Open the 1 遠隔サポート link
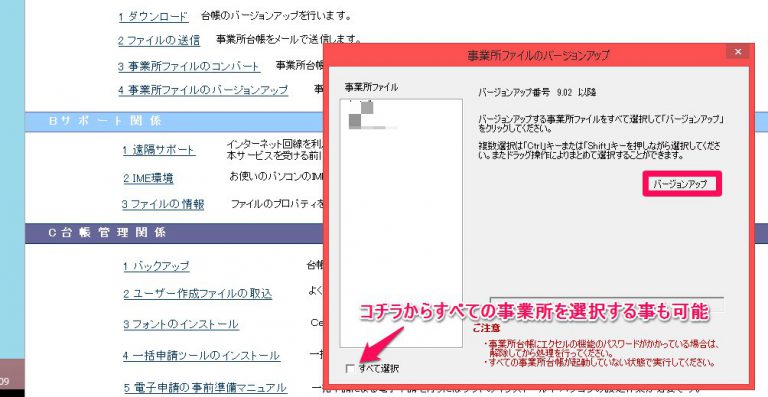Viewport: 768px width, 397px height. click(x=159, y=150)
